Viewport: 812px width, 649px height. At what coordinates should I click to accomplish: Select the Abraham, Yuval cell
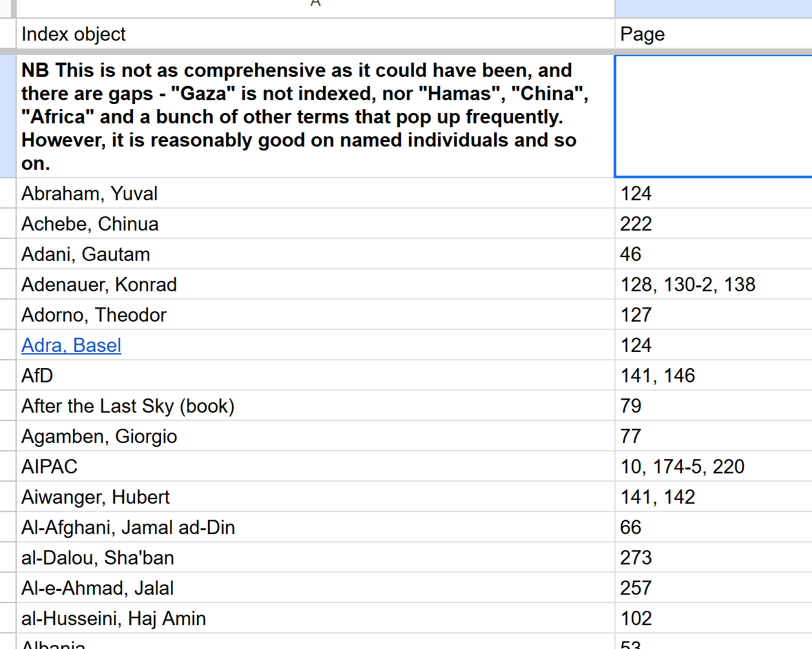(x=315, y=194)
